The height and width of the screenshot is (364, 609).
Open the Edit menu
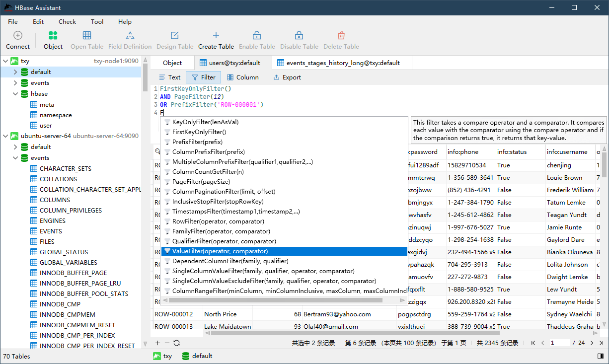coord(38,21)
